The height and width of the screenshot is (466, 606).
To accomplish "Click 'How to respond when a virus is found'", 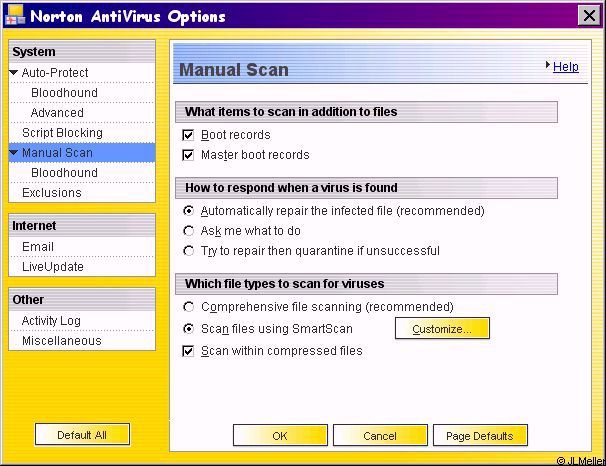I will pyautogui.click(x=366, y=188).
